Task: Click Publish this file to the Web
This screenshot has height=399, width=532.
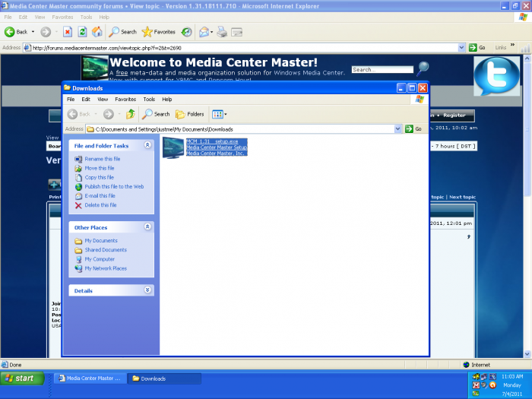Action: 114,186
